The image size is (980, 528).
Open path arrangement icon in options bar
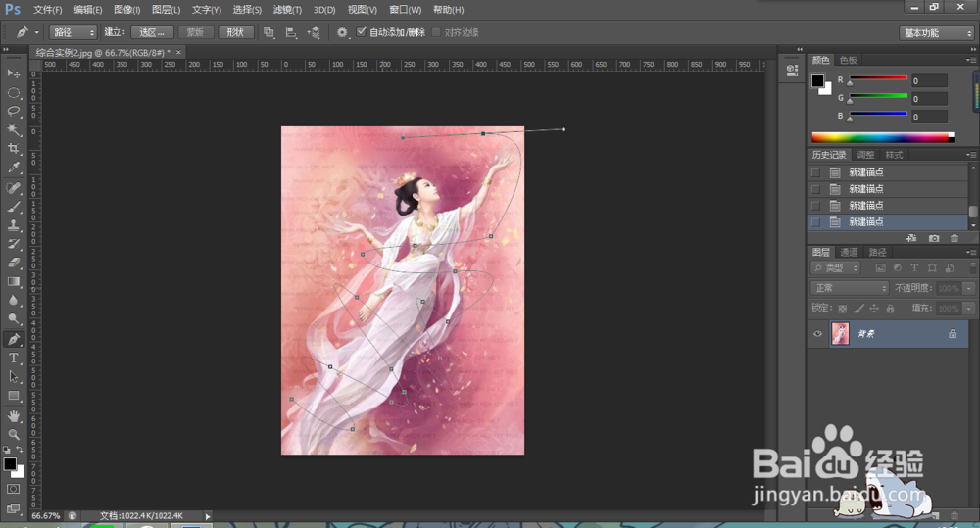pyautogui.click(x=314, y=32)
